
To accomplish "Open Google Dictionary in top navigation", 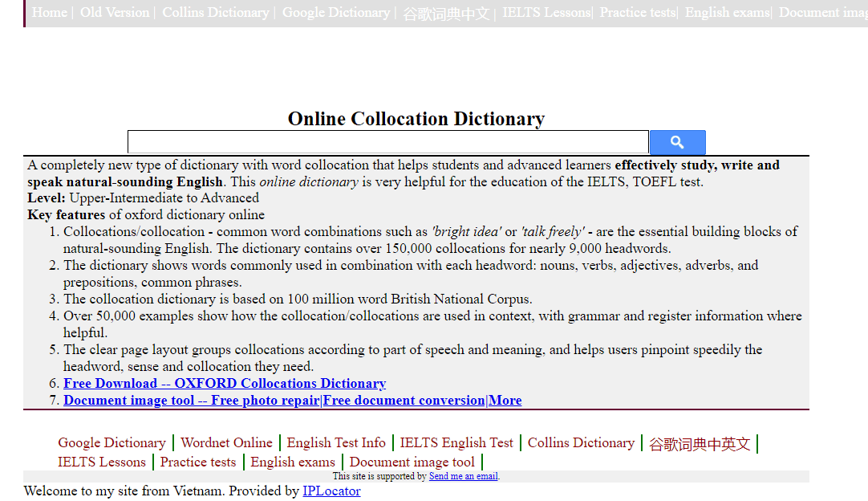I will (x=336, y=12).
